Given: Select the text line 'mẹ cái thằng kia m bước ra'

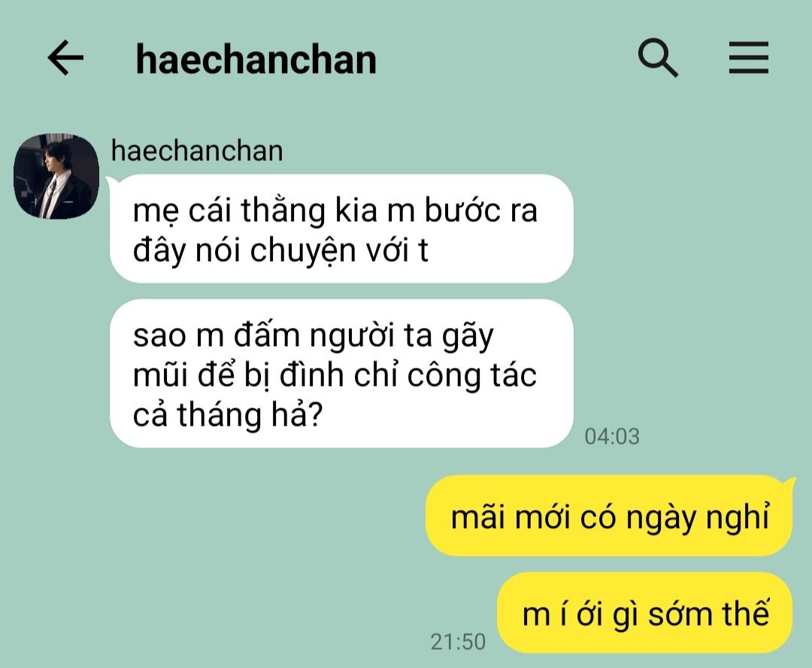Looking at the screenshot, I should 335,211.
